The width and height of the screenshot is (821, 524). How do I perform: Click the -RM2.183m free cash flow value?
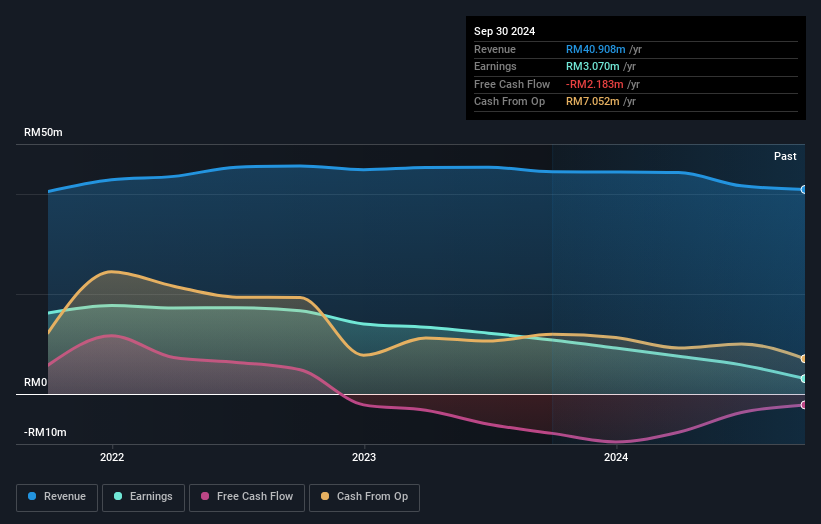pyautogui.click(x=594, y=84)
